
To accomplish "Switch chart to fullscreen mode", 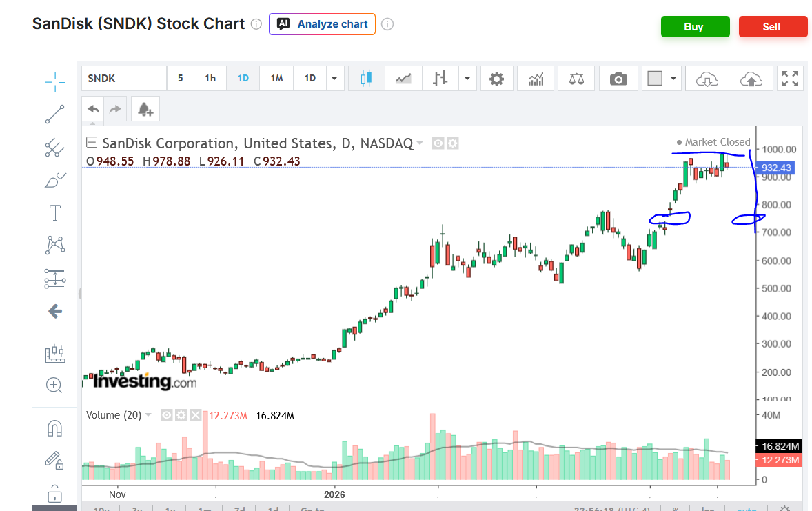I will [790, 79].
